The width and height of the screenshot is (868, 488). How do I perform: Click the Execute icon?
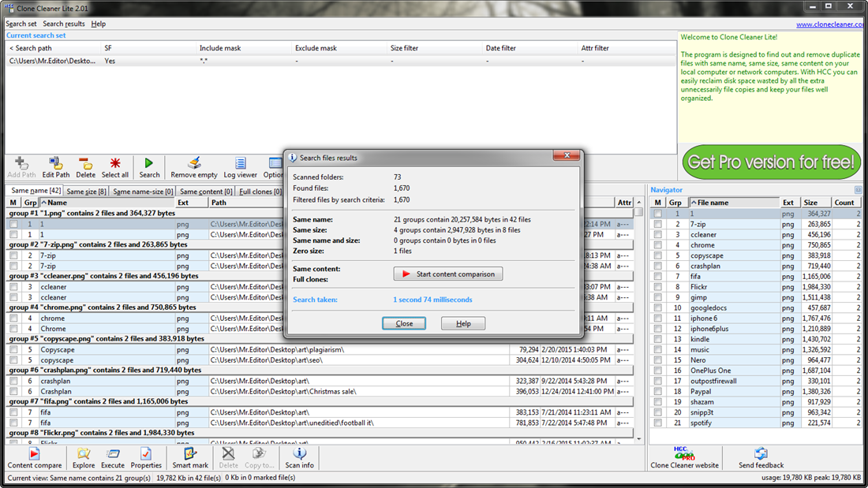113,454
